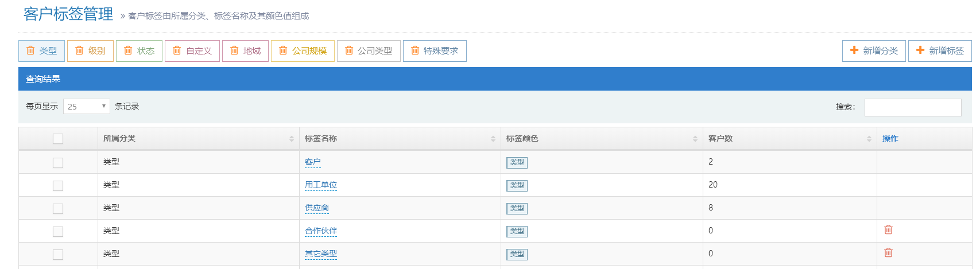980x269 pixels.
Task: Click trash icon on 状态 category button
Action: coord(128,50)
